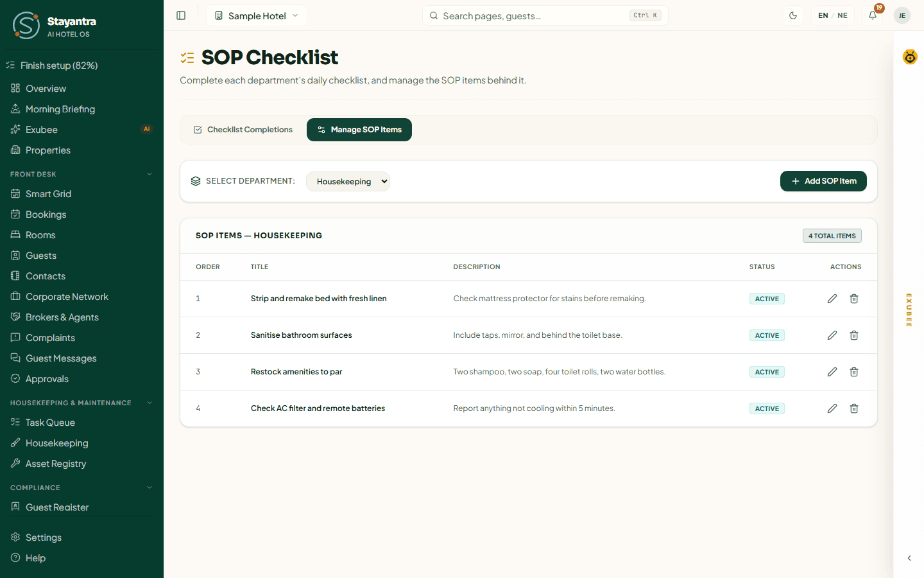The height and width of the screenshot is (578, 924).
Task: Go to Bookings
Action: (81, 215)
